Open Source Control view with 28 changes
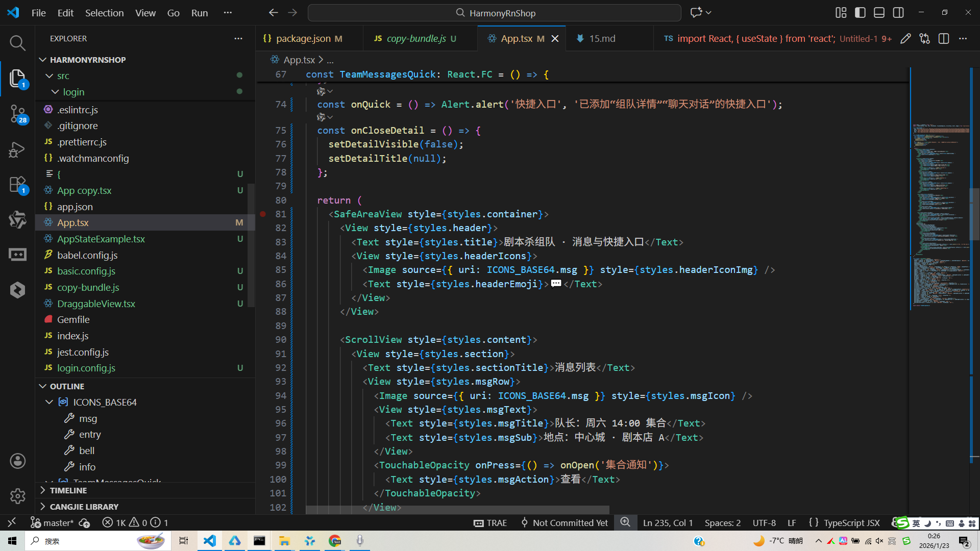This screenshot has width=980, height=551. pyautogui.click(x=17, y=113)
